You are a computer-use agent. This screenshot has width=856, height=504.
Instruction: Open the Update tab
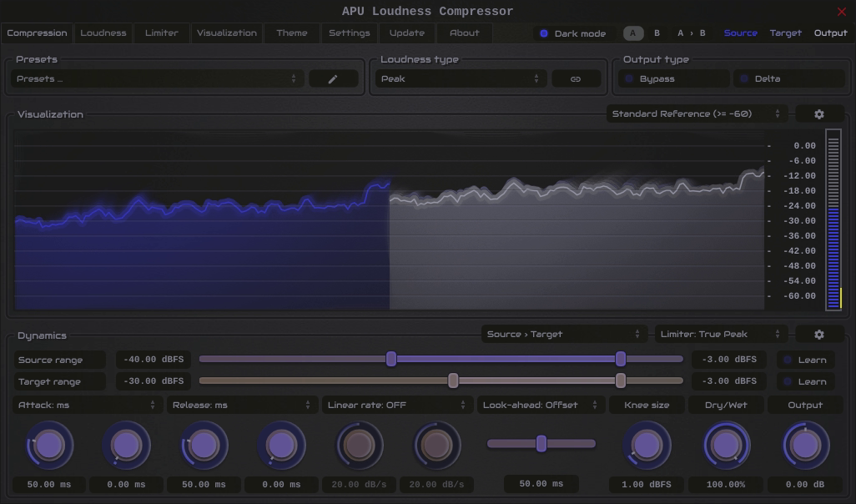(x=406, y=33)
